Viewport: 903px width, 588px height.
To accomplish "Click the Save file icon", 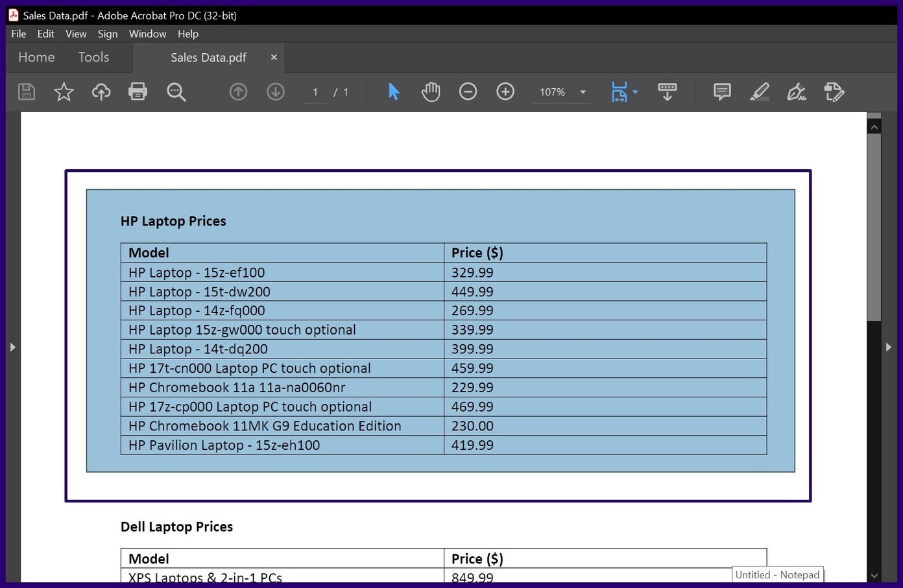I will pyautogui.click(x=27, y=92).
